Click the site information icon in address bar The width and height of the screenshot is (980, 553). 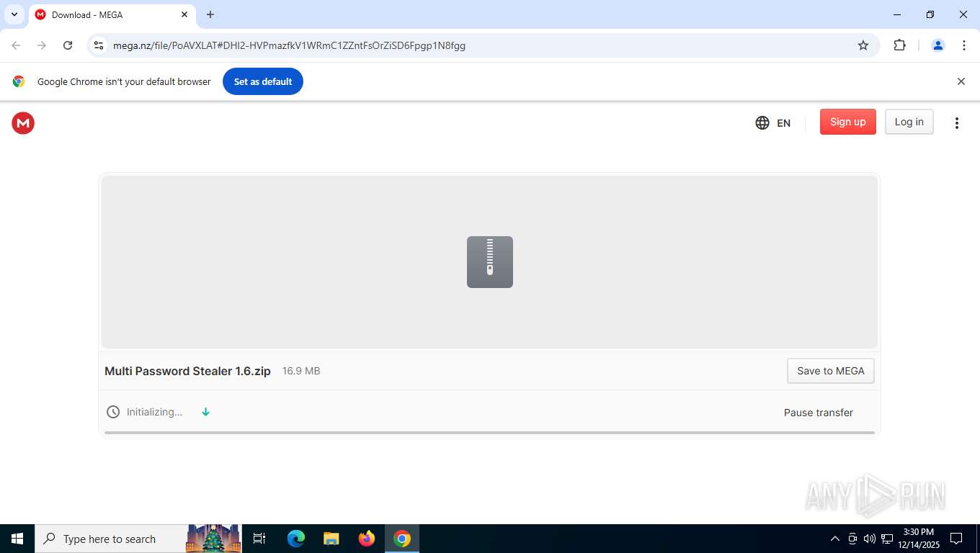(99, 45)
